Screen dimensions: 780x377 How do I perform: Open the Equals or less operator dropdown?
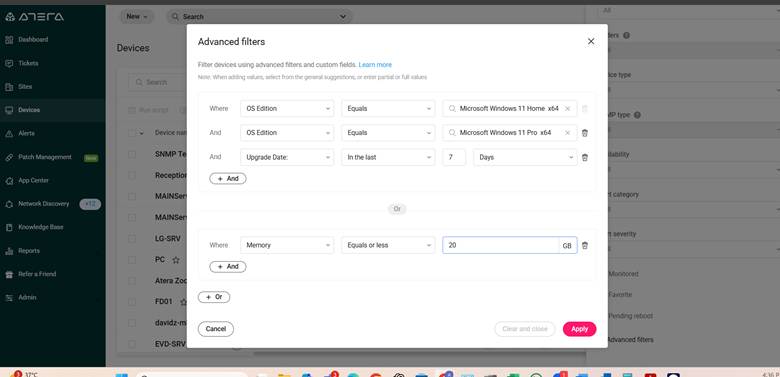click(x=388, y=245)
